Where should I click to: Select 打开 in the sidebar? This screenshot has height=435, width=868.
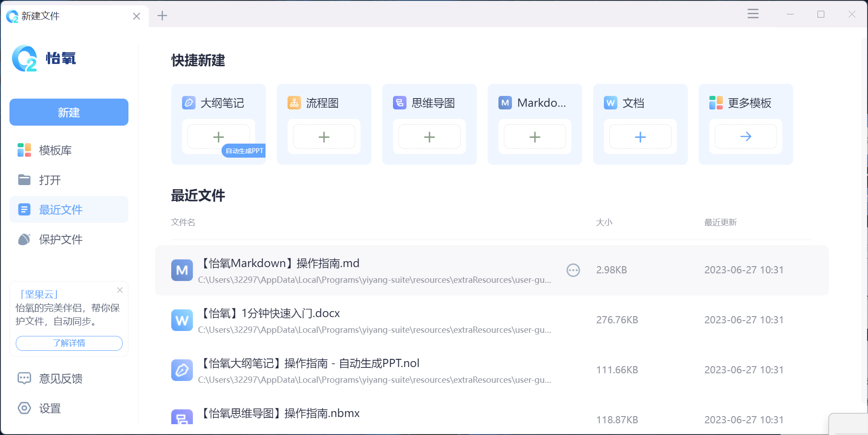(x=69, y=180)
